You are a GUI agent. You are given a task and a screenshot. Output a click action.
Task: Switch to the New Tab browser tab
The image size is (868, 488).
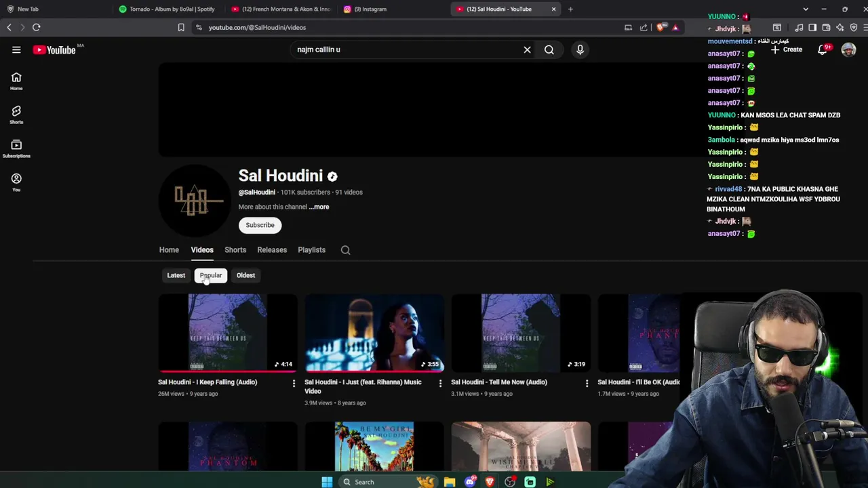56,9
